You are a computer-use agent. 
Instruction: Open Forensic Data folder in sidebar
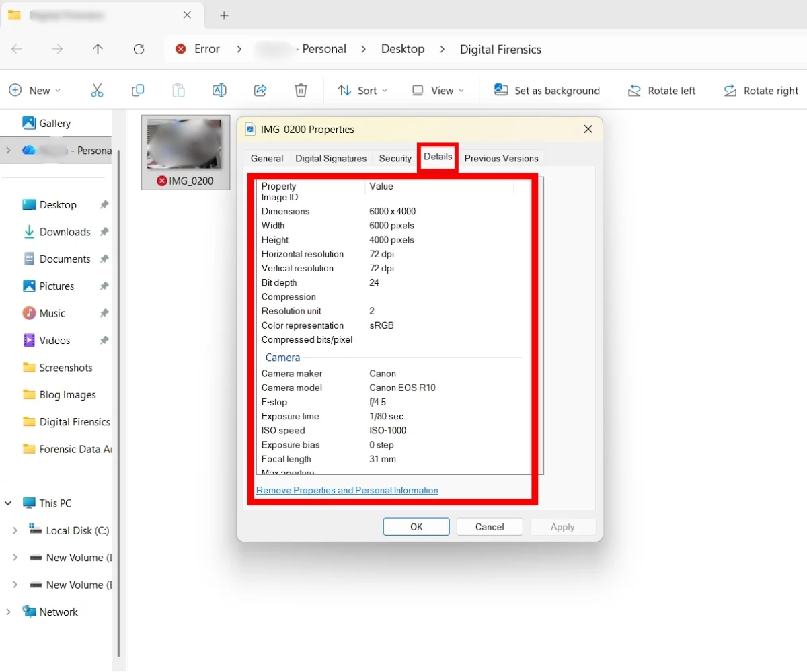[x=66, y=449]
